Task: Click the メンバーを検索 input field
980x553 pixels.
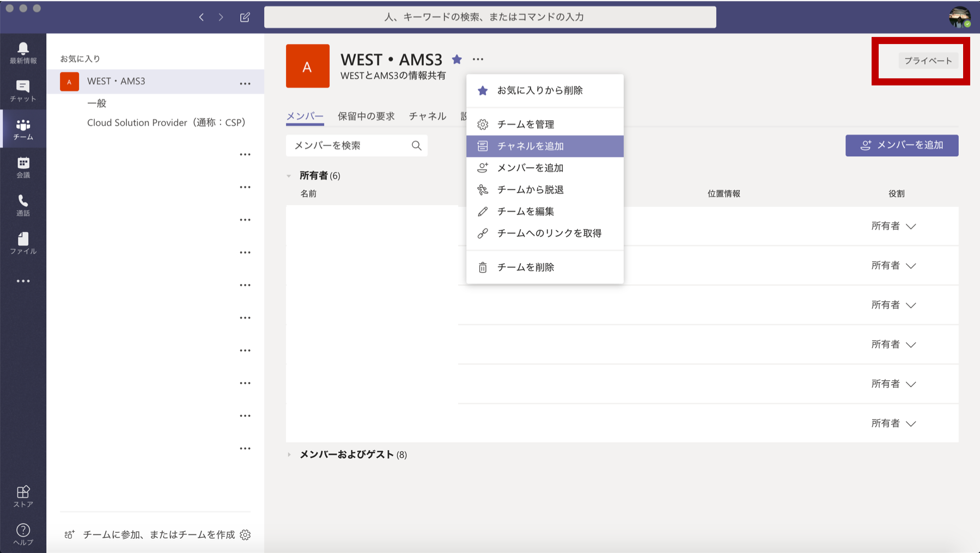Action: click(x=356, y=145)
